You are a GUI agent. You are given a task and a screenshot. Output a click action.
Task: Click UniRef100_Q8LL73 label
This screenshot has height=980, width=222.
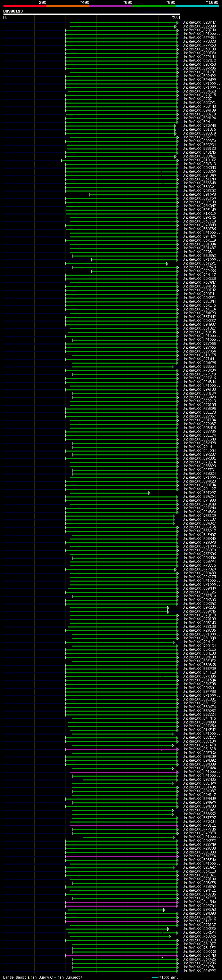(x=199, y=412)
